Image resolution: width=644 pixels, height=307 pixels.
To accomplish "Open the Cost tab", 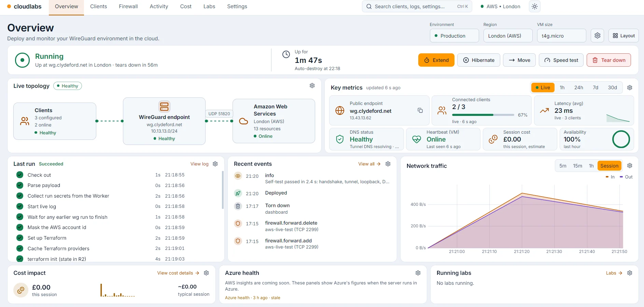I will pos(186,6).
